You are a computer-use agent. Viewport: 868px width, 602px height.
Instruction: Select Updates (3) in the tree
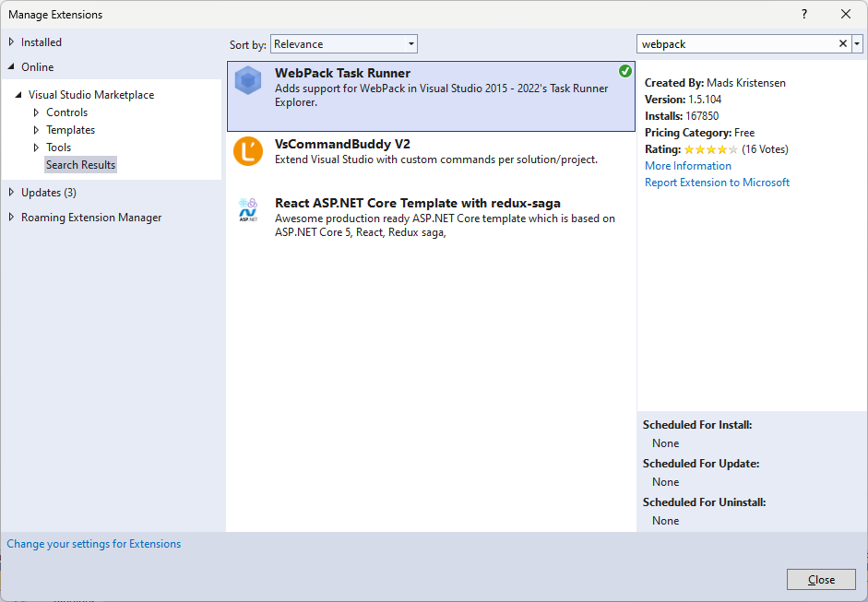click(49, 193)
